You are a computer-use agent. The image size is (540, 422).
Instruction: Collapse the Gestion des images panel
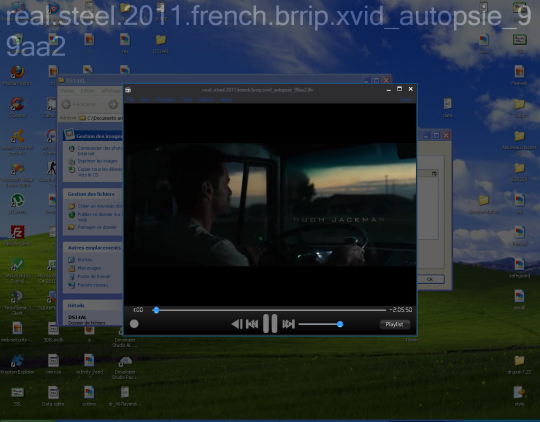93,136
